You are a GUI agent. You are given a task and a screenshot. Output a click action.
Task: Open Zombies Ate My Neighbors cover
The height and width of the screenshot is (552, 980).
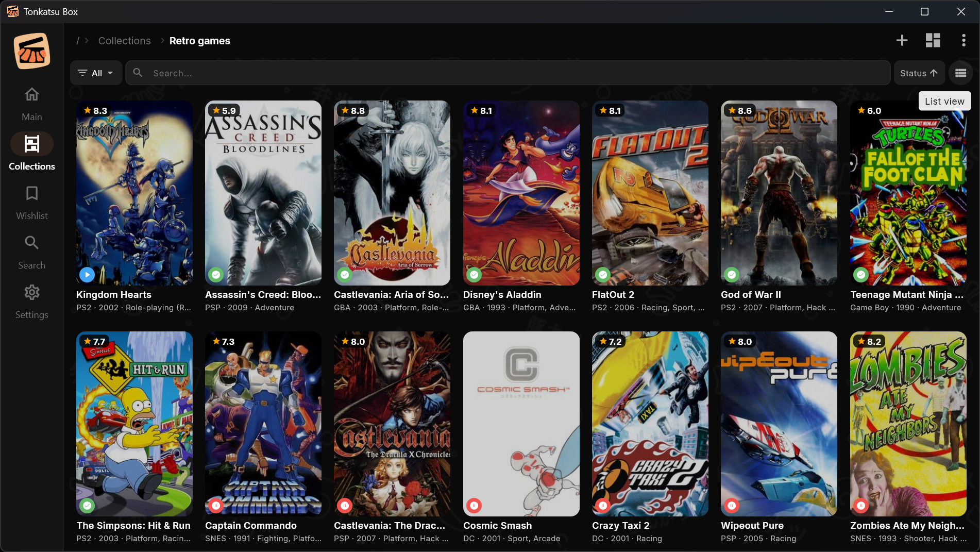pyautogui.click(x=908, y=424)
